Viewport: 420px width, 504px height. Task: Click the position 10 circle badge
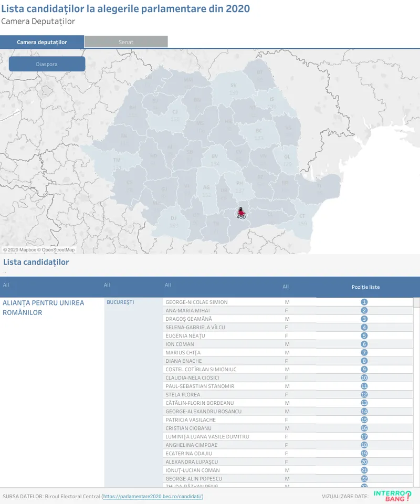[364, 378]
